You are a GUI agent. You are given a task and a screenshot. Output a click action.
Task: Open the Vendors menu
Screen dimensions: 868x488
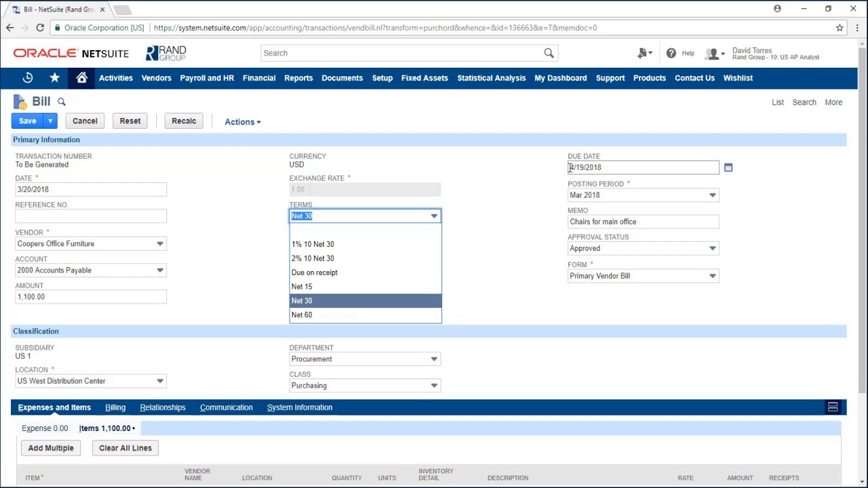(157, 78)
